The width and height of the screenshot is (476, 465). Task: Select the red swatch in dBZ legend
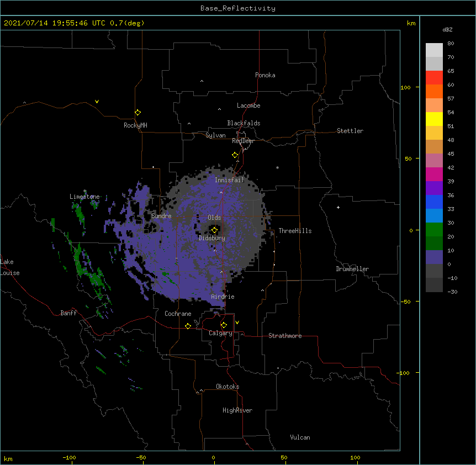[x=434, y=77]
